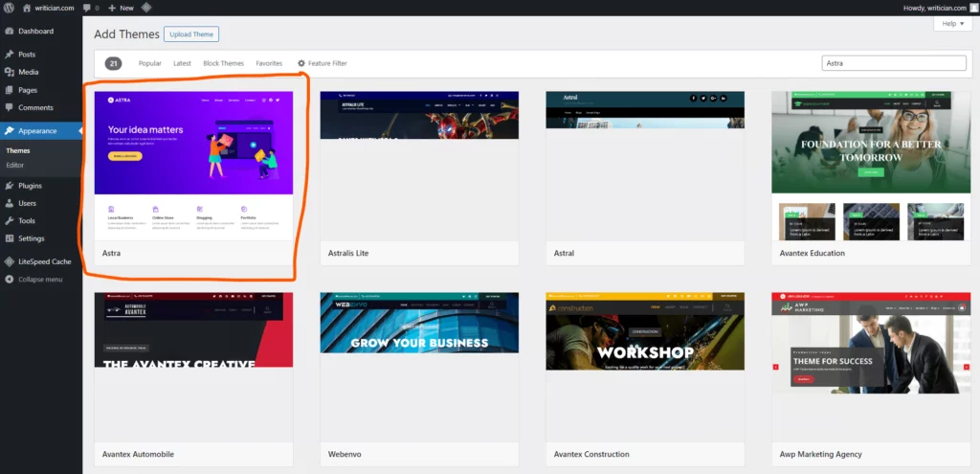Click the Settings sliders icon
Viewport: 980px width, 474px height.
[10, 238]
